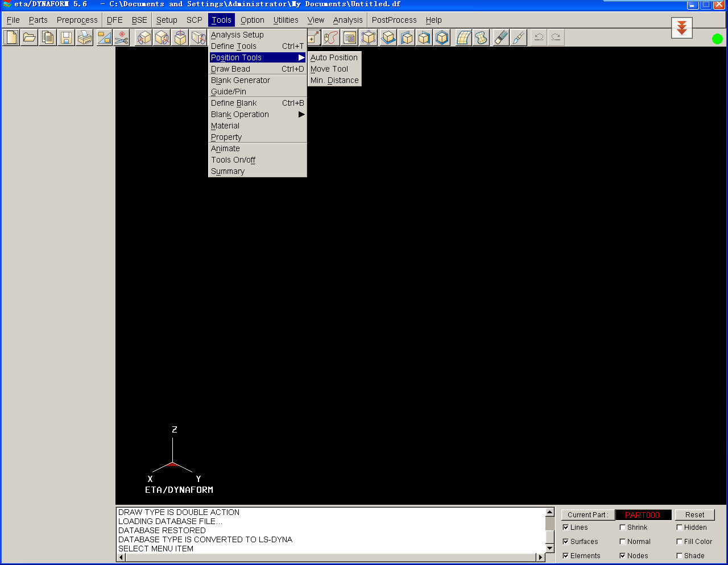Image resolution: width=728 pixels, height=565 pixels.
Task: Click the message log scroll-down arrow
Action: (x=550, y=548)
